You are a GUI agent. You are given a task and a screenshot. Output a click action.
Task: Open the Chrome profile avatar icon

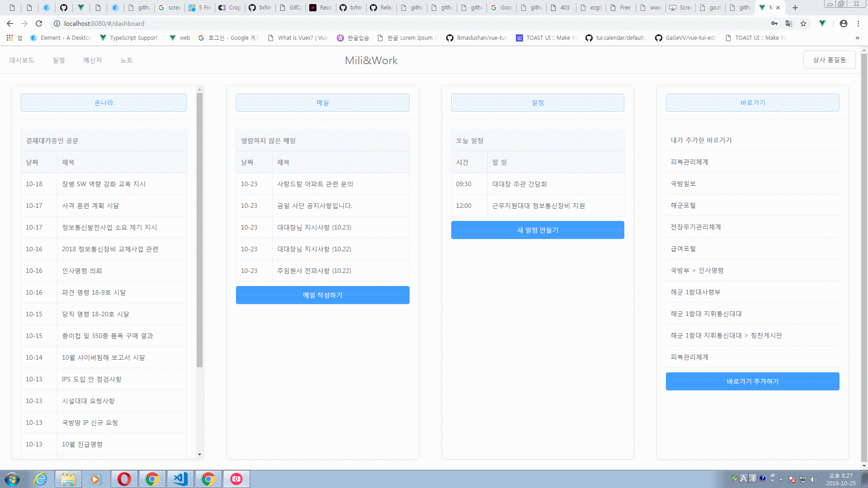[x=844, y=23]
